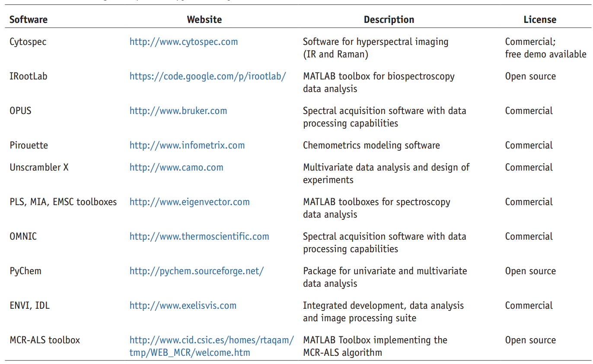The width and height of the screenshot is (593, 364).
Task: Click the Description column header
Action: 389,19
